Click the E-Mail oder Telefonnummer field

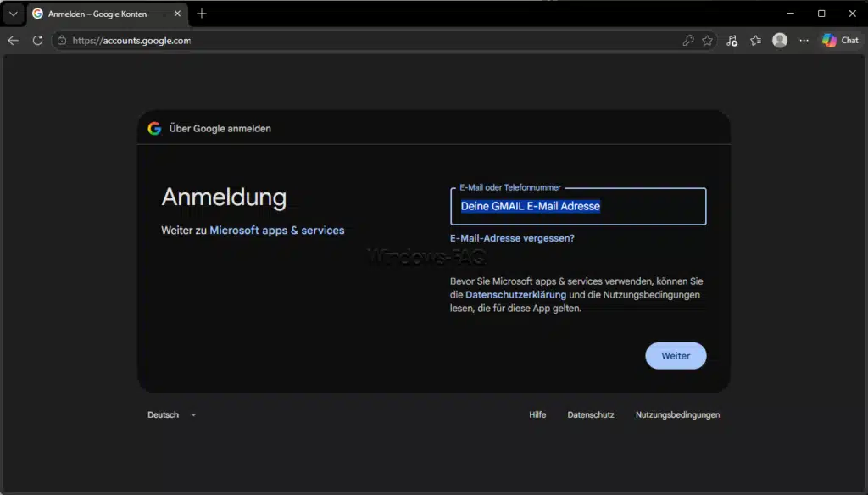coord(578,207)
